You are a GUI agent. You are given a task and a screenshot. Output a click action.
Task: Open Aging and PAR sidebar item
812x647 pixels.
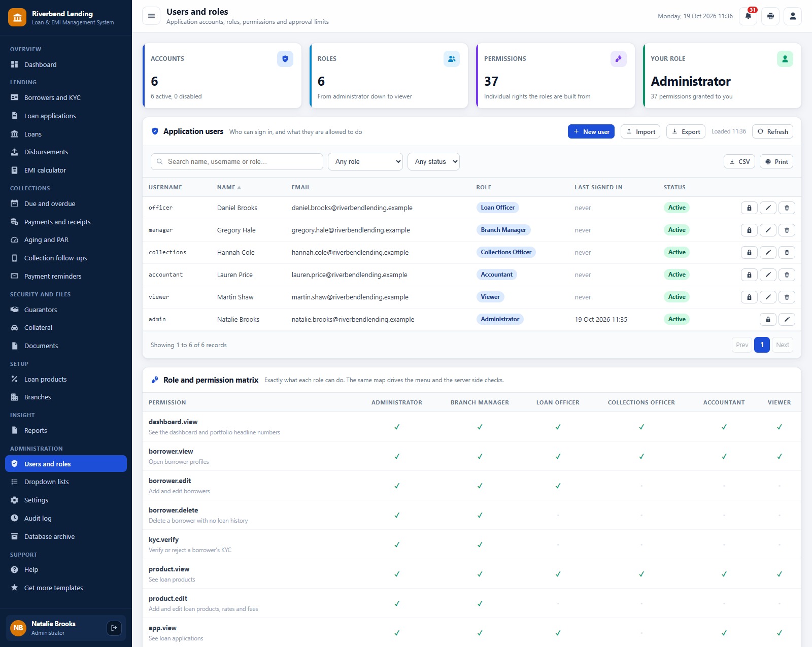pyautogui.click(x=66, y=240)
